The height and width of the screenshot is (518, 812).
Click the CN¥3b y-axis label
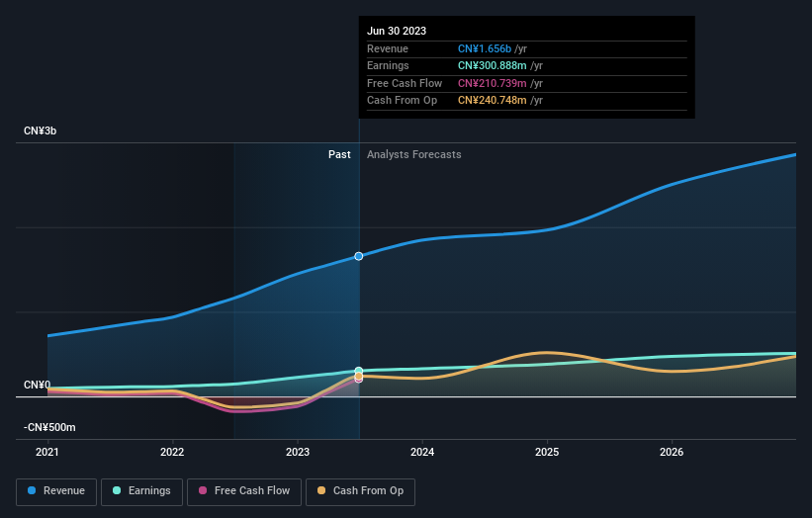click(x=40, y=130)
